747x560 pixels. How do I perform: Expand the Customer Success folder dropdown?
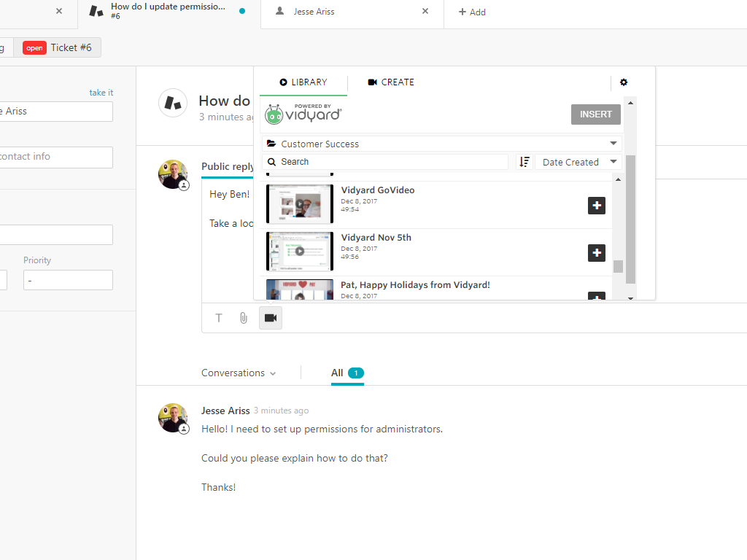pyautogui.click(x=442, y=144)
